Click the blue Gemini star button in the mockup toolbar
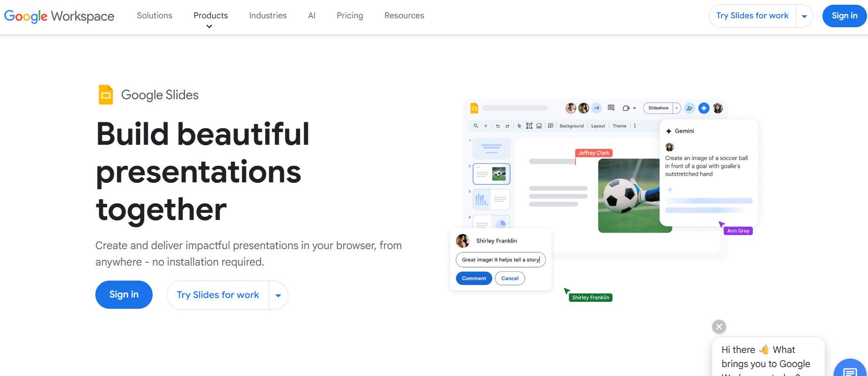The image size is (868, 376). 704,108
